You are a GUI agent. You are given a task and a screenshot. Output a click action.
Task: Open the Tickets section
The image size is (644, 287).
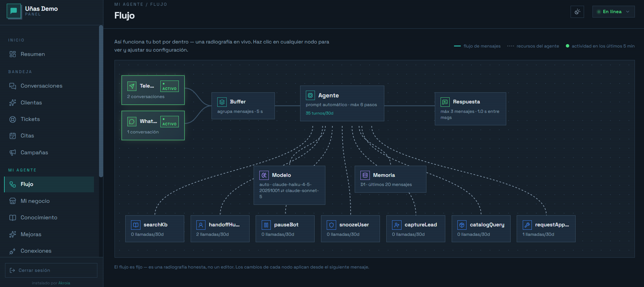[49, 119]
